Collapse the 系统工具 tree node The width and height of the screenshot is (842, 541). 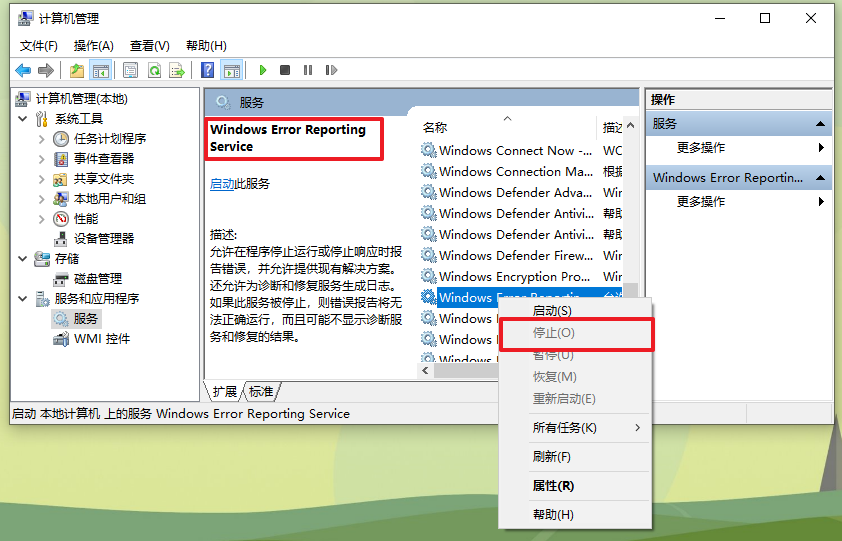point(22,119)
